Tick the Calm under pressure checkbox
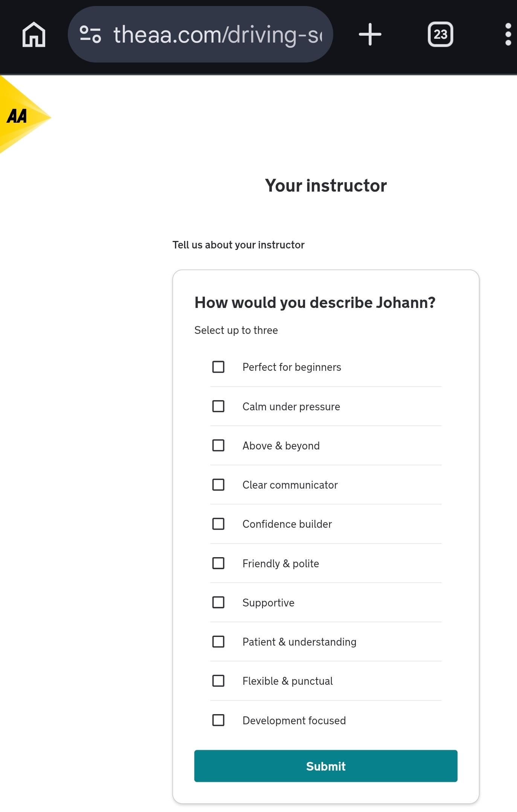517x812 pixels. click(218, 406)
